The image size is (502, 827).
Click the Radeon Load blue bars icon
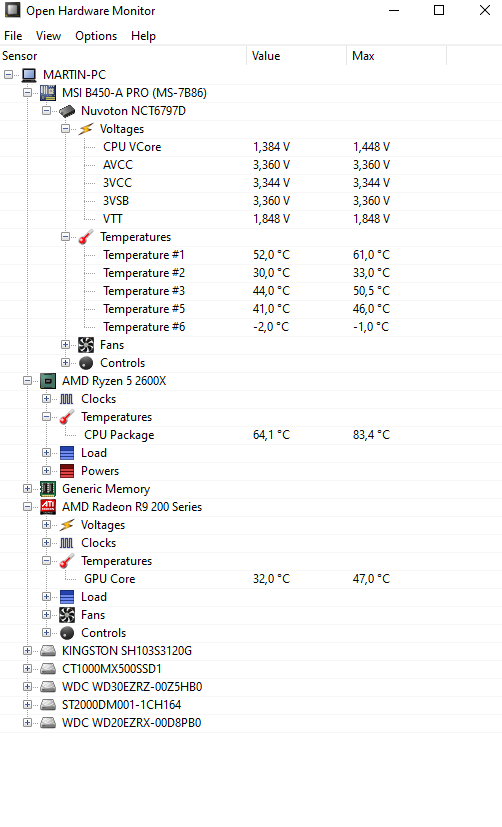pos(67,597)
